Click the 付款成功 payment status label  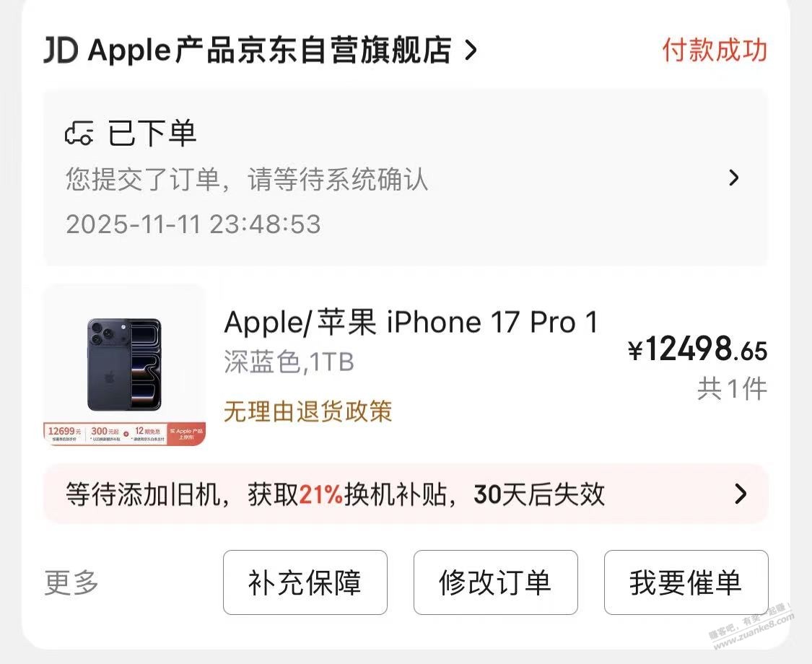[715, 51]
